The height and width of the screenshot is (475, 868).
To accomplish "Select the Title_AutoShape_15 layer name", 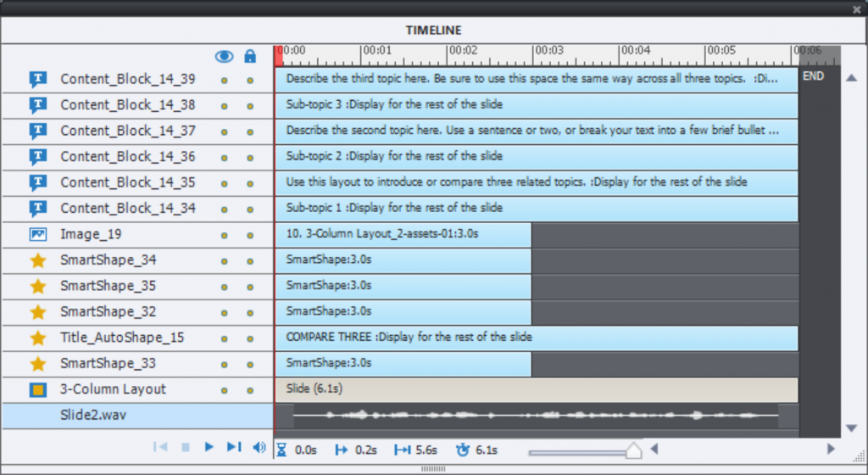I will click(x=122, y=338).
